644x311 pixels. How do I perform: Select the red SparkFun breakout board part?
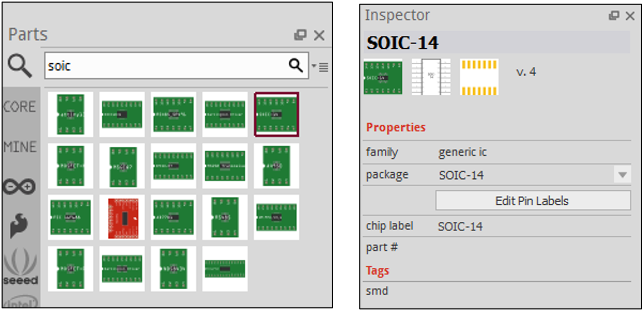click(x=123, y=218)
